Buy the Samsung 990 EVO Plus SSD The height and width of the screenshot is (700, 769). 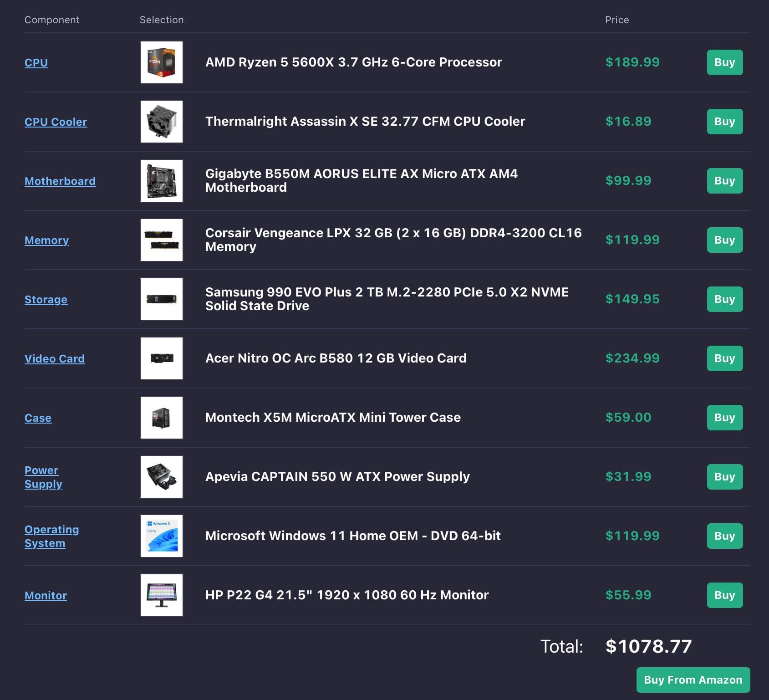[x=724, y=299]
